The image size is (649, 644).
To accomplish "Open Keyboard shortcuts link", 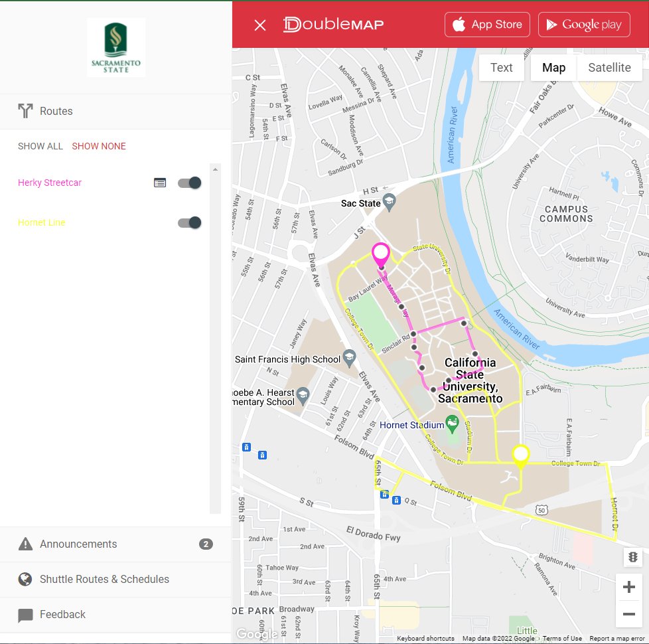I will (x=425, y=638).
